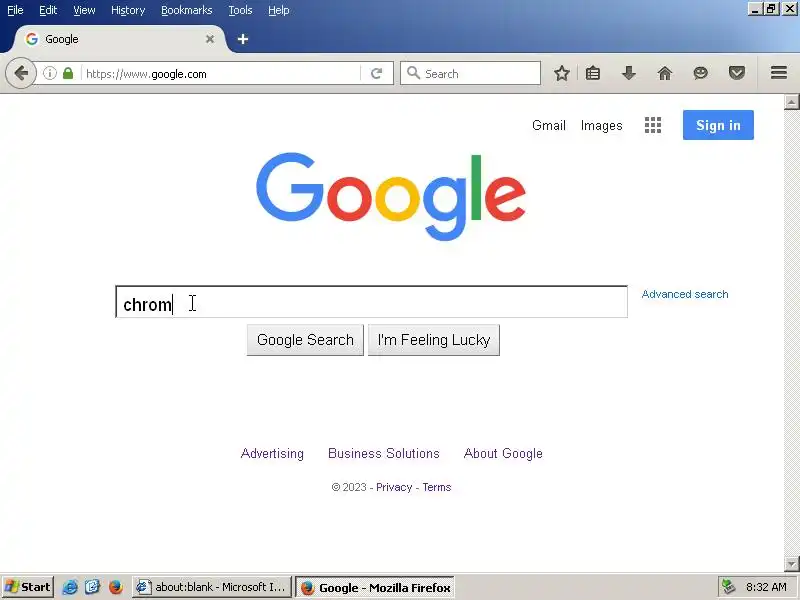The width and height of the screenshot is (800, 600).
Task: Open the Bookmarks menu
Action: click(187, 10)
